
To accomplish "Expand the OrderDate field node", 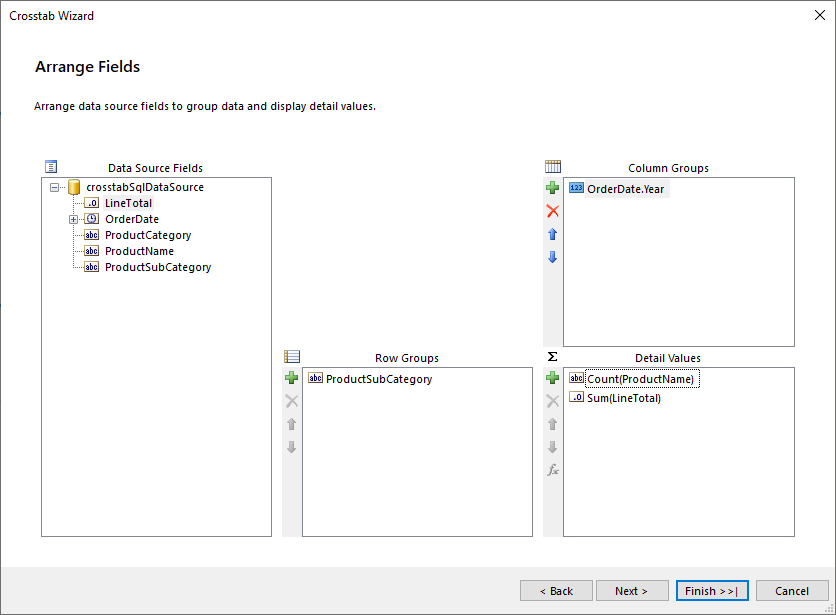I will click(x=72, y=219).
